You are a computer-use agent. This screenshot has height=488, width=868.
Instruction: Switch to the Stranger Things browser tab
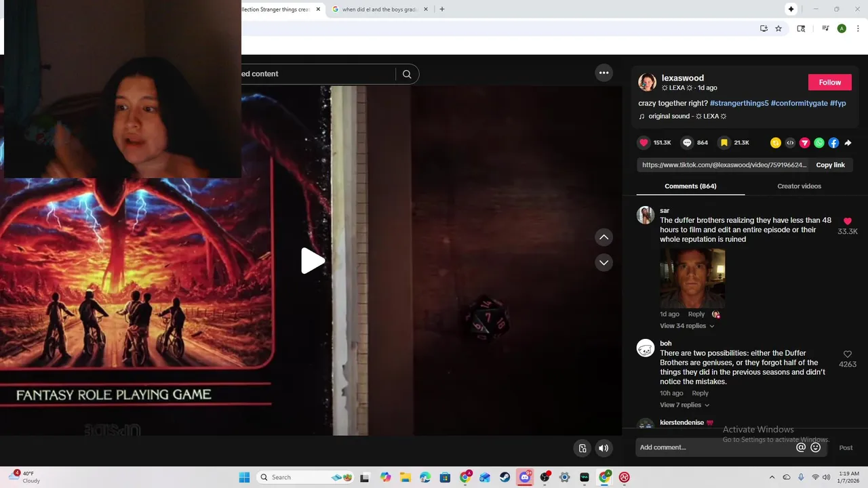275,9
